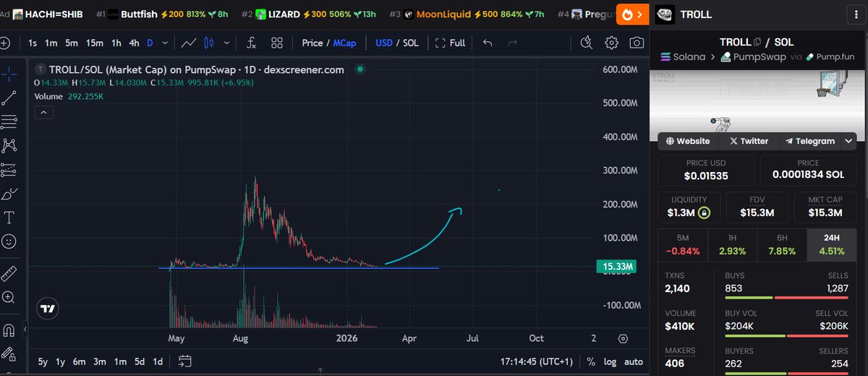Select the crosshair cursor tool
The image size is (868, 376).
click(x=9, y=73)
